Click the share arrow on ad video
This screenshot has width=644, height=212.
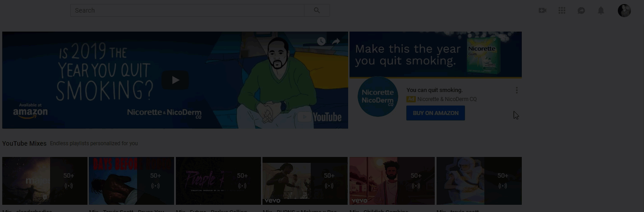point(336,41)
